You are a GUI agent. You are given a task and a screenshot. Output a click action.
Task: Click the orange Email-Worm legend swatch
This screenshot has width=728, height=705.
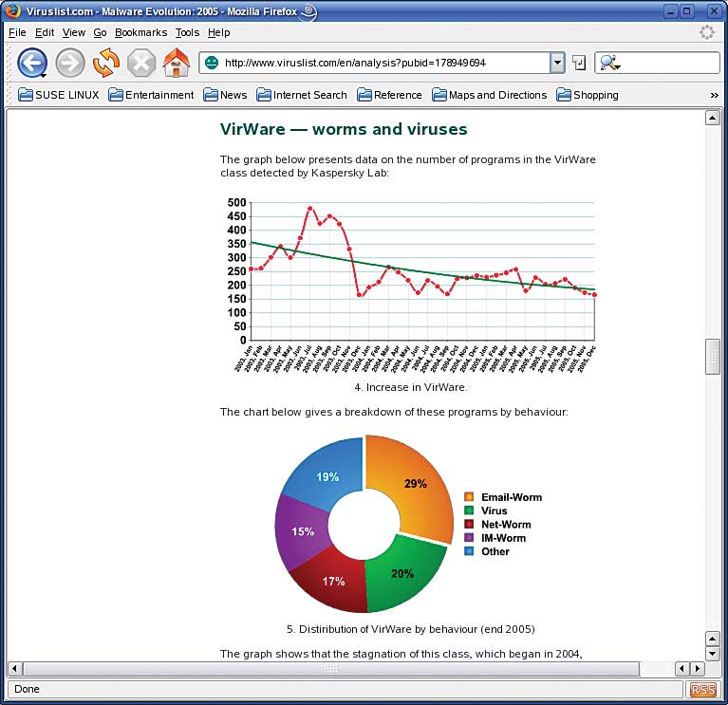(x=469, y=497)
